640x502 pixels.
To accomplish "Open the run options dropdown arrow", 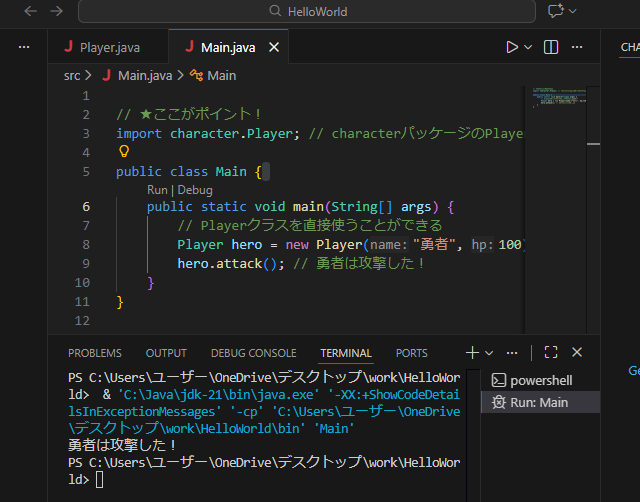I will (528, 47).
